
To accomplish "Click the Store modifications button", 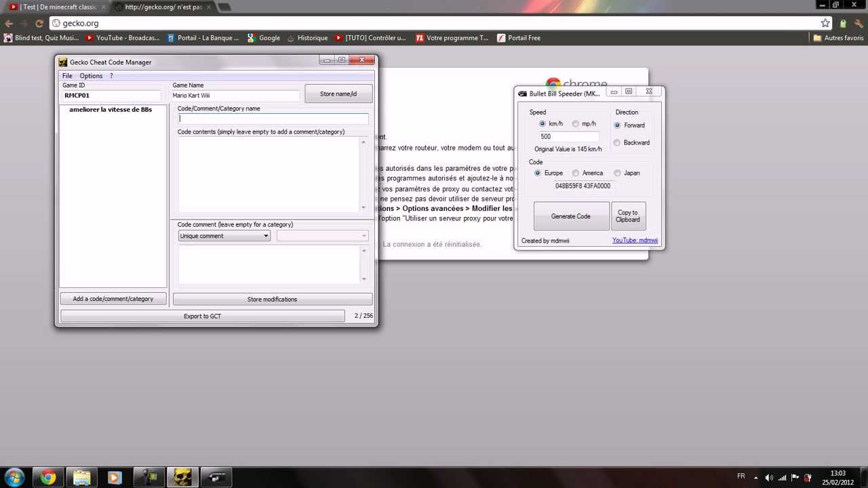I will click(x=272, y=299).
